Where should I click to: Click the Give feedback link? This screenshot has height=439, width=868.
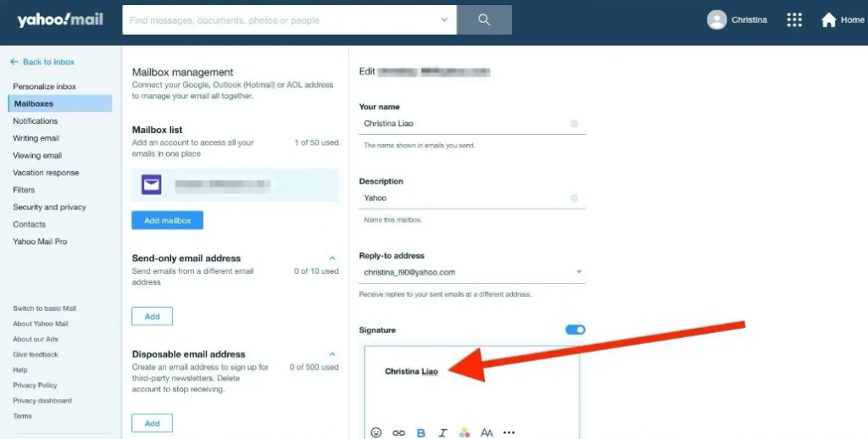[36, 354]
